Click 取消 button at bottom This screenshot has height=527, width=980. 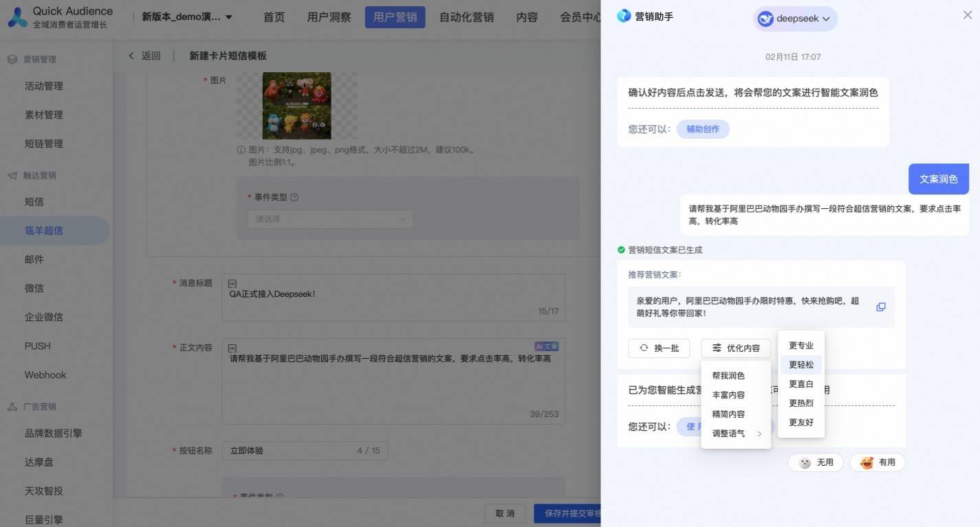505,513
